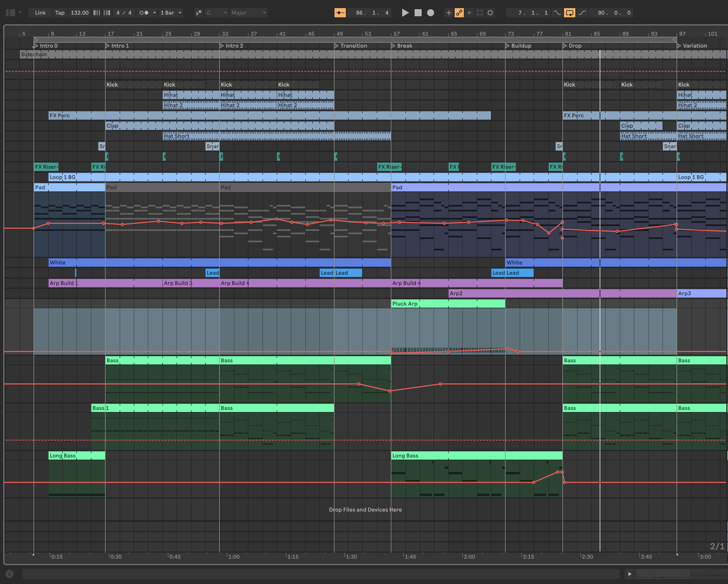Toggle the Automation Arm button

[x=459, y=13]
